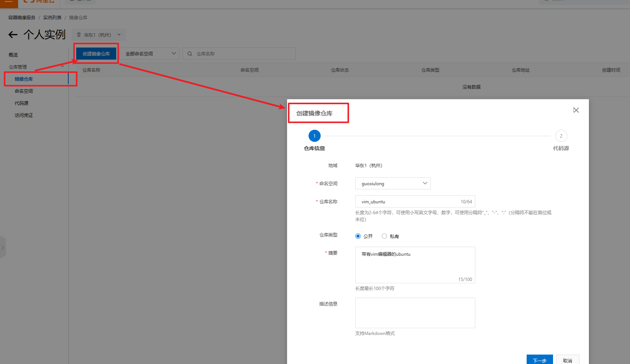The width and height of the screenshot is (630, 364).
Task: Follow the 容器镜像服务 breadcrumb link
Action: pyautogui.click(x=22, y=18)
